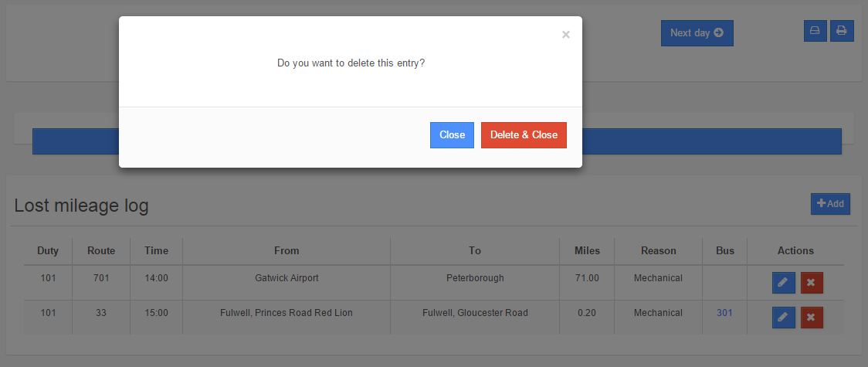The image size is (868, 367).
Task: Confirm with Delete & Close button
Action: coord(524,135)
